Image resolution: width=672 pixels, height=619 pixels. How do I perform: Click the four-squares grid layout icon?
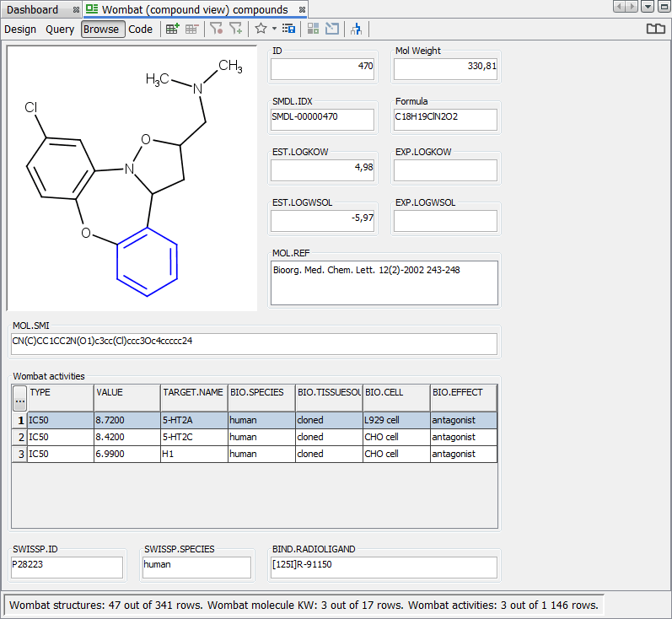click(313, 29)
